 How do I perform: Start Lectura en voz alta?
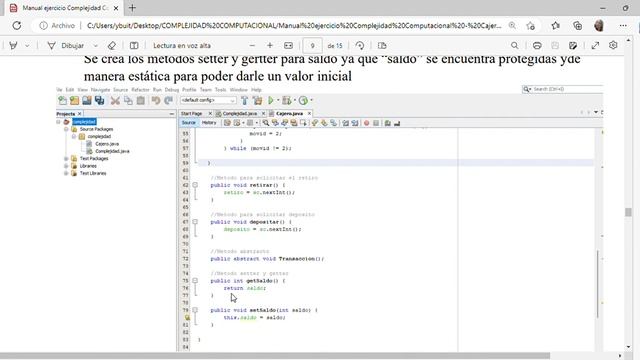pyautogui.click(x=182, y=46)
